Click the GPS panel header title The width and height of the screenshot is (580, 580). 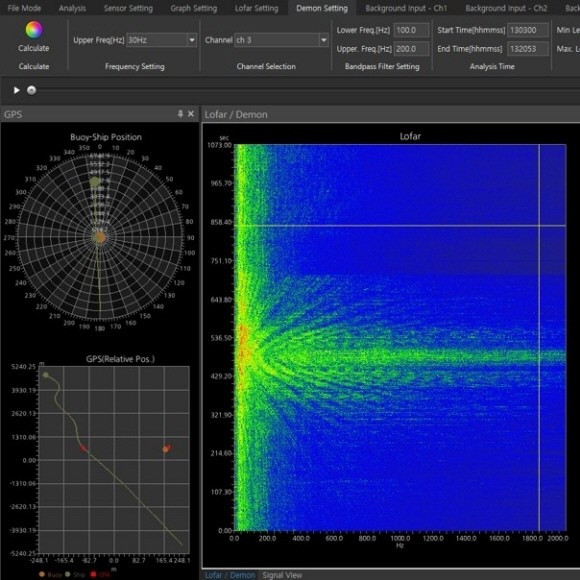(13, 114)
